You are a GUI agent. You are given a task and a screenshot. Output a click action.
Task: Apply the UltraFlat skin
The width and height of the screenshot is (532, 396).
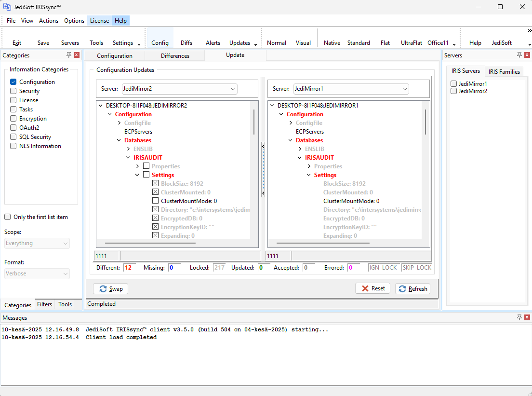coord(411,43)
